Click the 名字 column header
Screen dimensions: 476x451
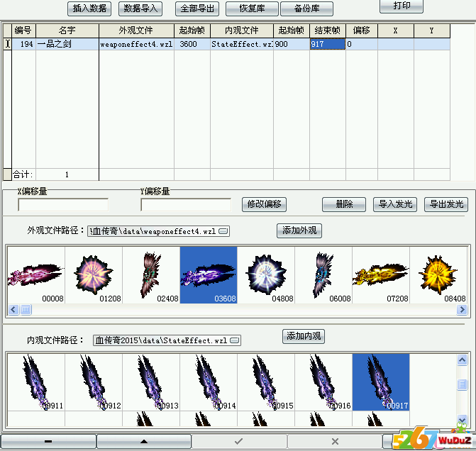click(x=67, y=30)
